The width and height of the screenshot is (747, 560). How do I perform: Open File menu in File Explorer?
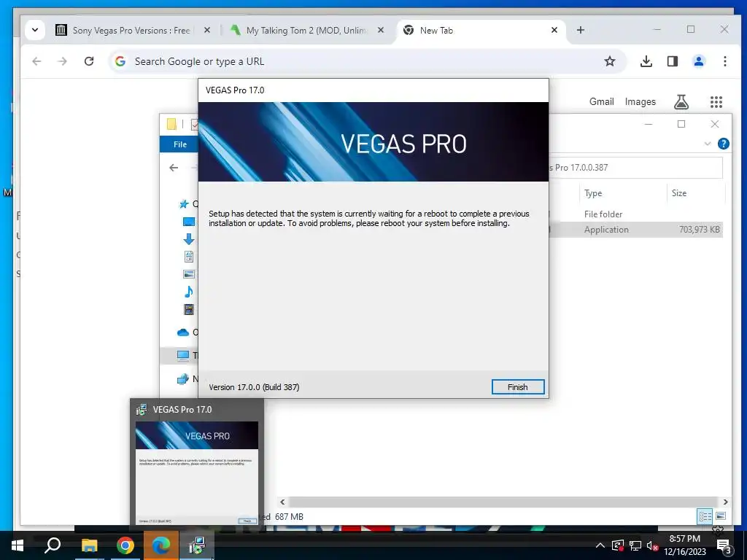[x=180, y=144]
